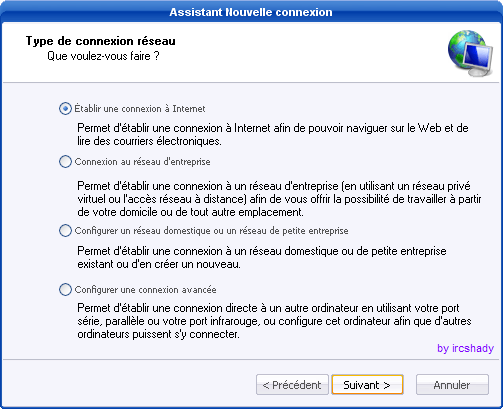Click the 'Que voulez-vous faire ?' subtitle
This screenshot has width=503, height=409.
point(103,56)
